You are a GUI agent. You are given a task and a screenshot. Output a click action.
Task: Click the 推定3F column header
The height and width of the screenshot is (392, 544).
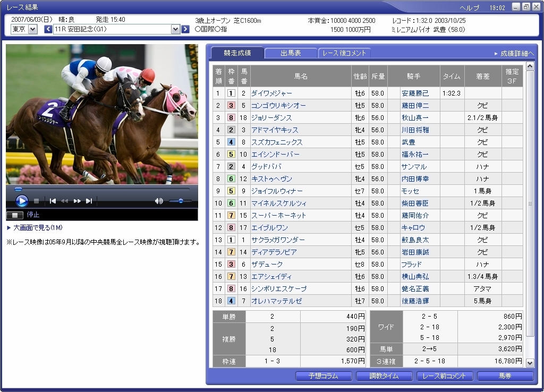512,76
